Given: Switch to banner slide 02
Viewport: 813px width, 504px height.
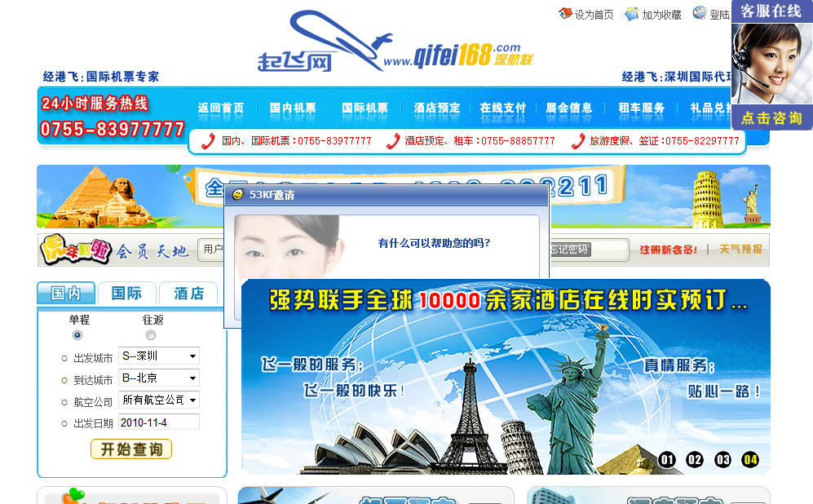Looking at the screenshot, I should click(695, 460).
